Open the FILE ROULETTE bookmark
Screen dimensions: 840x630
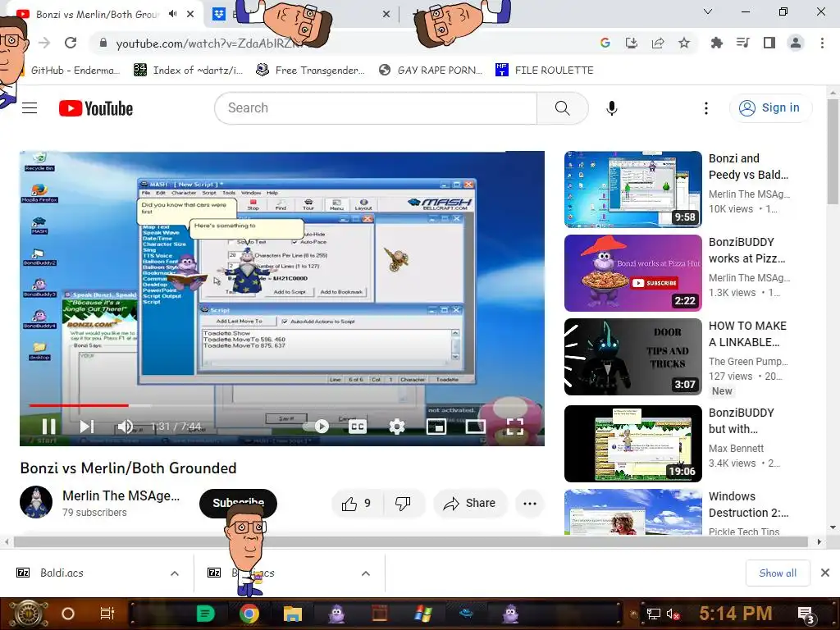[x=545, y=71]
